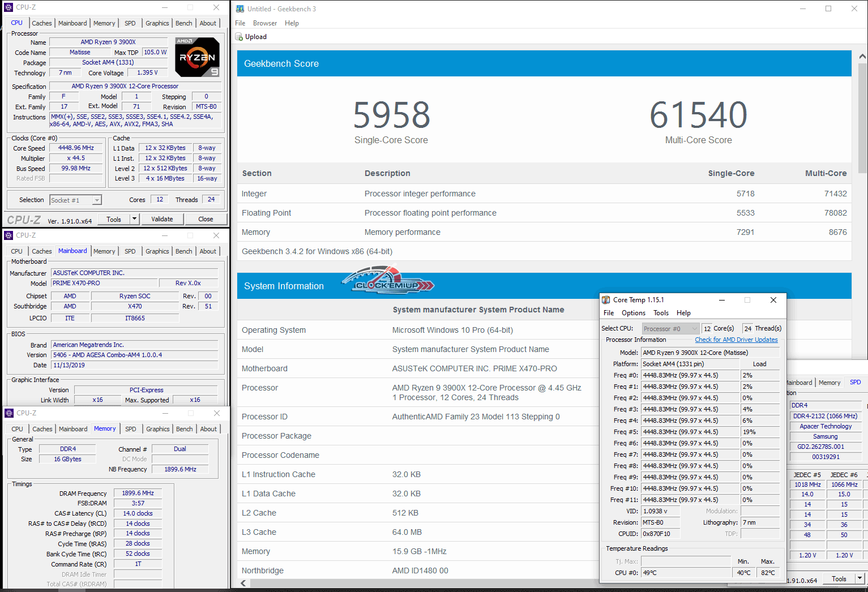Open Check for AMD Driver Updates link
Screen dimensions: 868x592
click(736, 340)
